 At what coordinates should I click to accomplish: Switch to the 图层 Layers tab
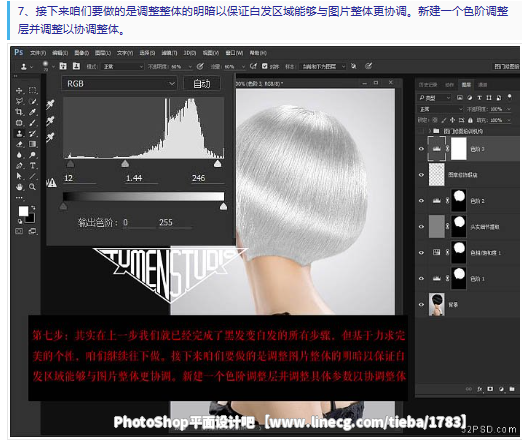click(466, 85)
